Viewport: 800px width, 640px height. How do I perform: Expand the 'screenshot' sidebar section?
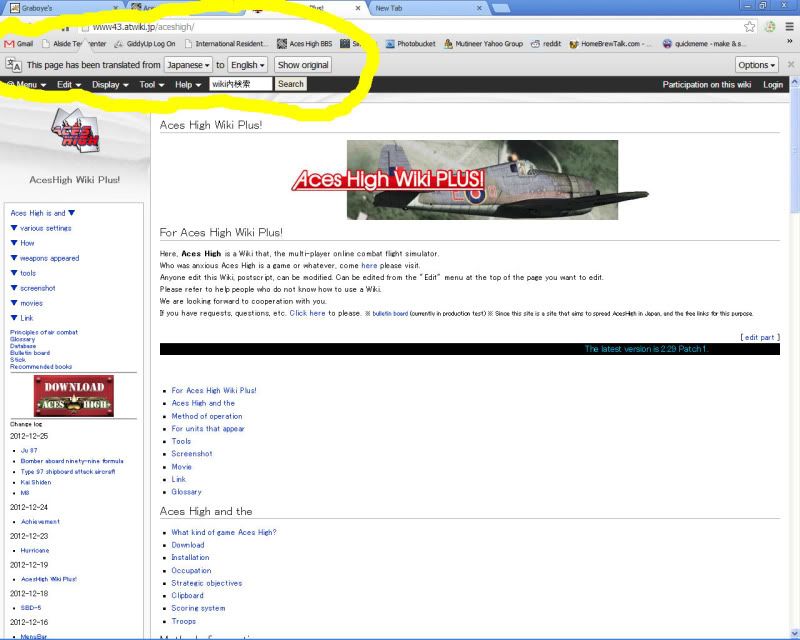point(33,288)
